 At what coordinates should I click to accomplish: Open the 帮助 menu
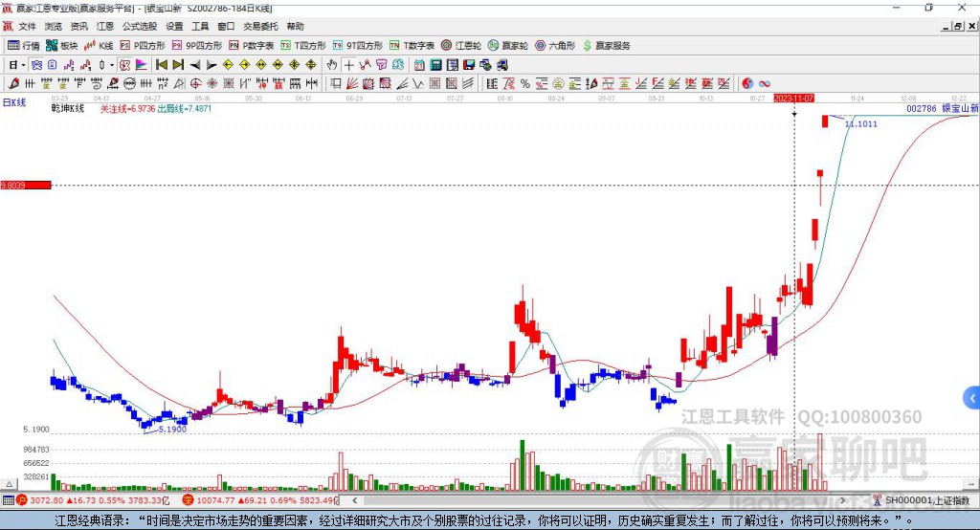295,26
